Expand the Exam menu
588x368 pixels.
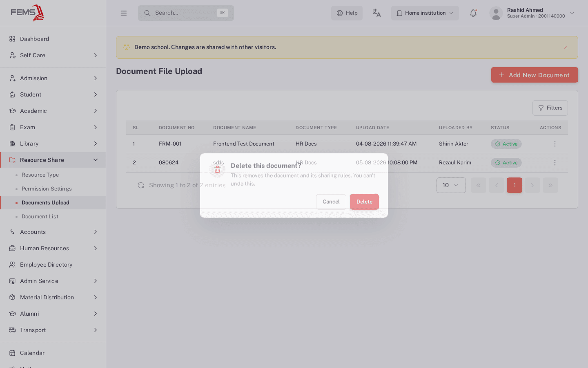53,127
